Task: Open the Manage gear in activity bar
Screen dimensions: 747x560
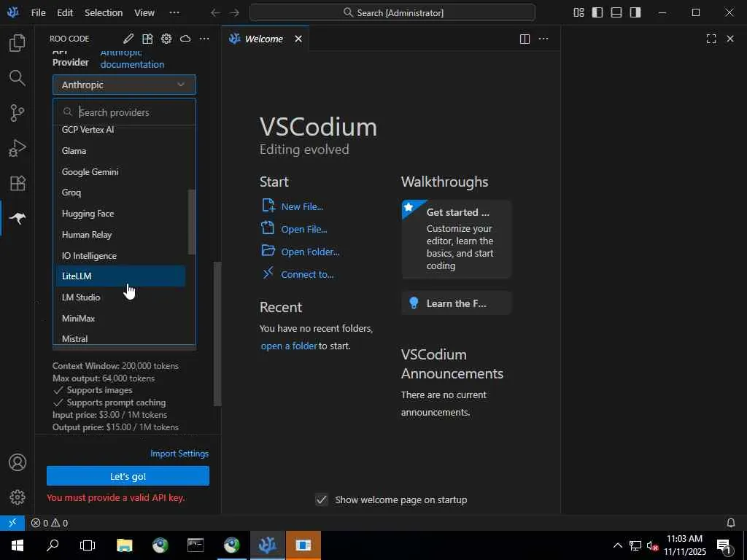Action: coord(18,497)
